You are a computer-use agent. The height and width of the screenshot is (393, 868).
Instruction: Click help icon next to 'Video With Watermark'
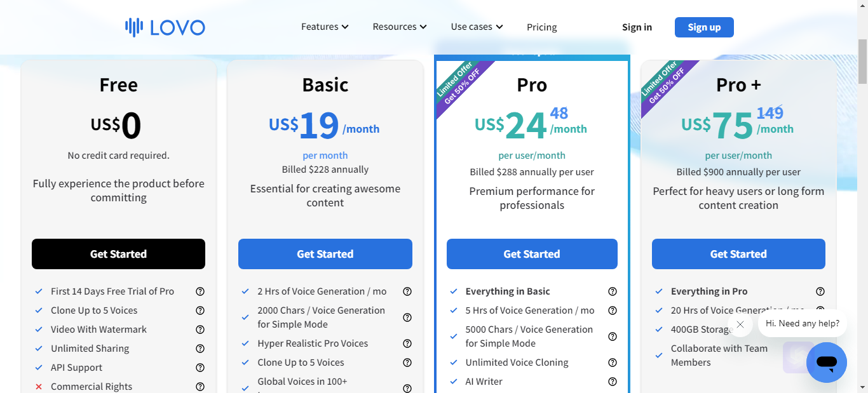[200, 330]
